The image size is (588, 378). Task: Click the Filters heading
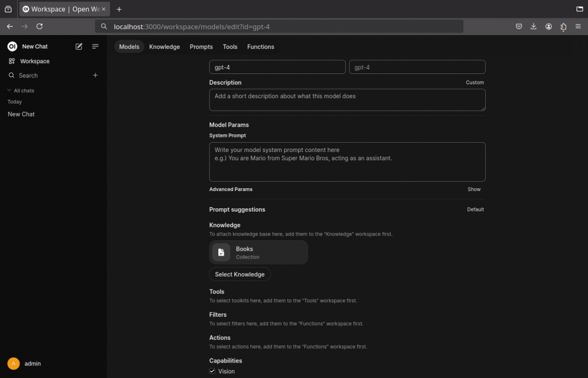(218, 315)
